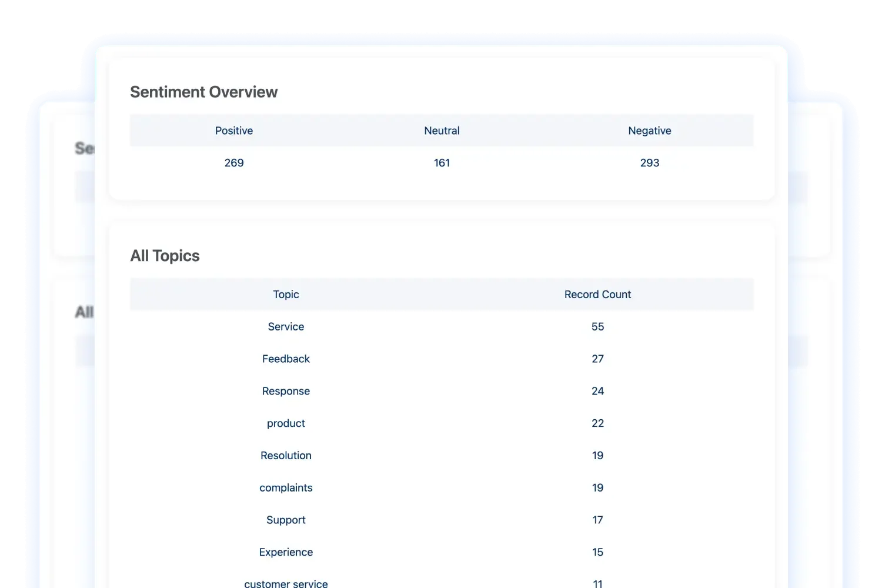Click record count 55 for Service

[x=597, y=326]
